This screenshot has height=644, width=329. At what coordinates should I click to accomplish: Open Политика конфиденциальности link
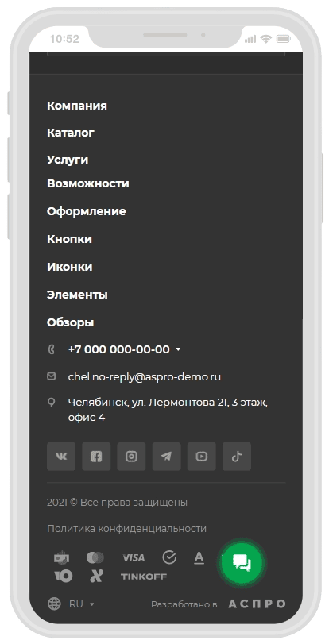[x=126, y=529]
